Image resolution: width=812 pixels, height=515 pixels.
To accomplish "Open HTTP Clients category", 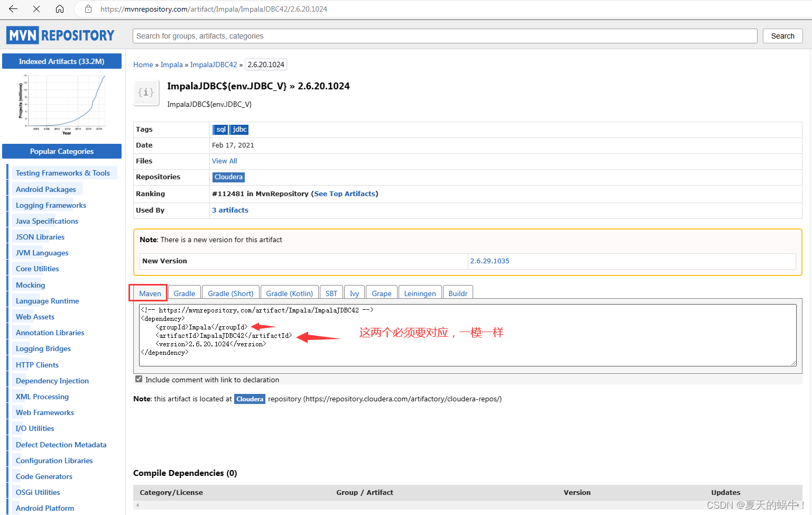I will (x=37, y=365).
